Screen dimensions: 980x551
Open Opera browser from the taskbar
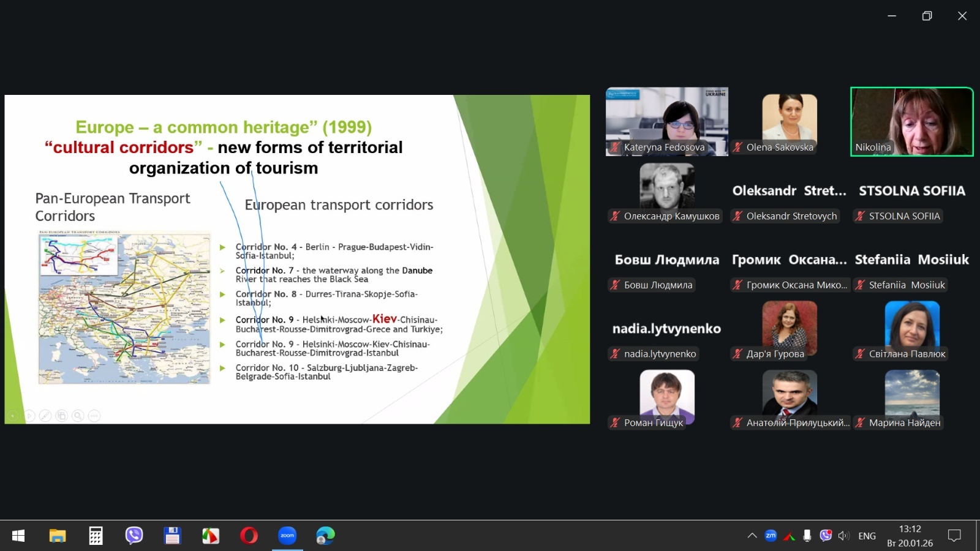point(249,536)
